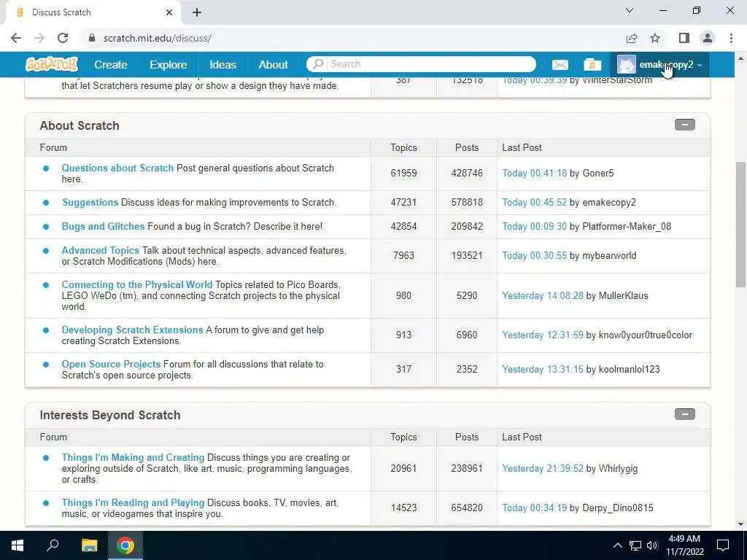Open Developing Scratch Extensions forum

(132, 330)
